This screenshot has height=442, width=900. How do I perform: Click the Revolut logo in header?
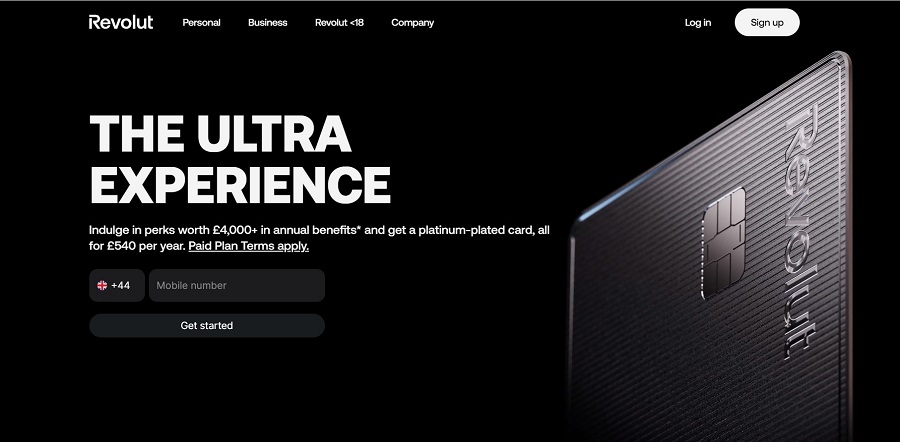[121, 22]
